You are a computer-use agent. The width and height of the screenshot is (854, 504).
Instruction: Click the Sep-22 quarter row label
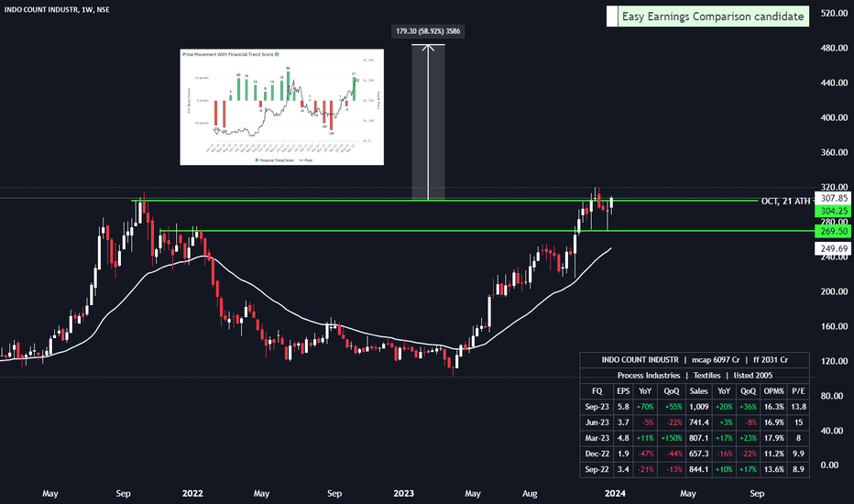pos(597,469)
